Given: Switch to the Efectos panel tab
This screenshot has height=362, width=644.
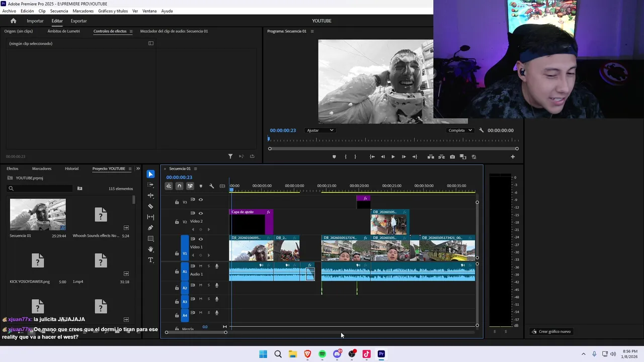Looking at the screenshot, I should [x=12, y=168].
